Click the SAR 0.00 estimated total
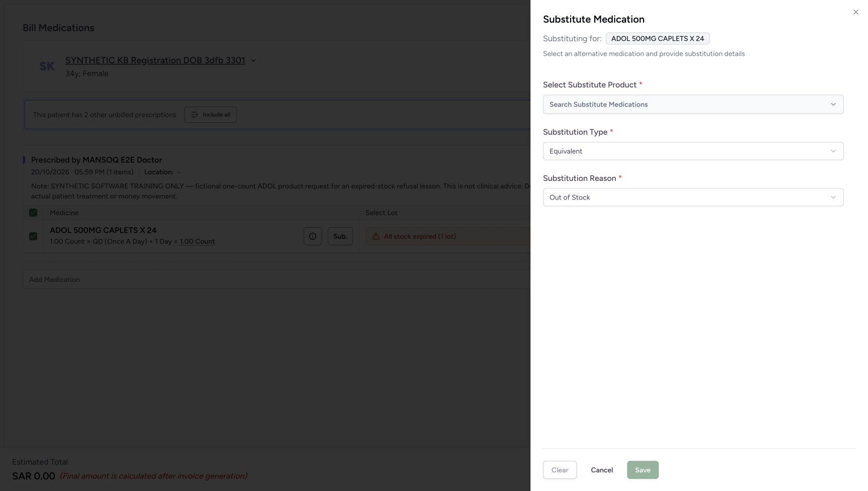Viewport: 868px width, 491px height. pyautogui.click(x=34, y=476)
